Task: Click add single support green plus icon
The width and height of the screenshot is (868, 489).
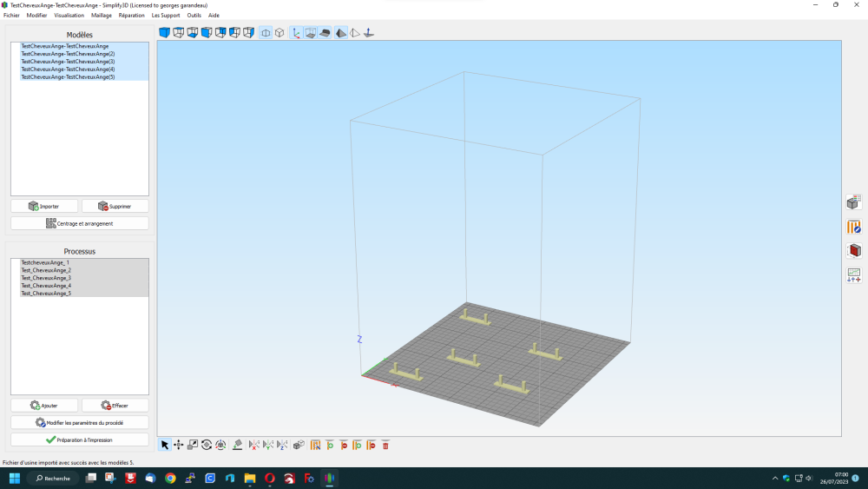Action: 330,445
